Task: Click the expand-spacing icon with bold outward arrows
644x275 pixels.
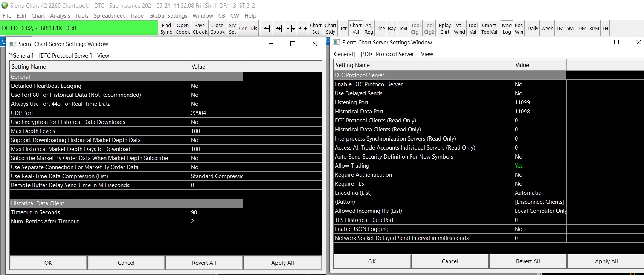Action: click(x=279, y=29)
